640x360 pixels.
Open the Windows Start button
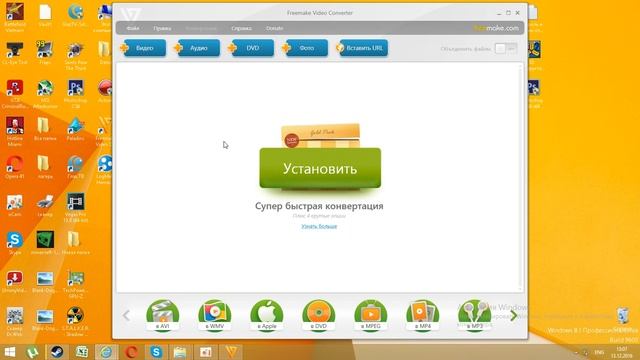pos(10,352)
